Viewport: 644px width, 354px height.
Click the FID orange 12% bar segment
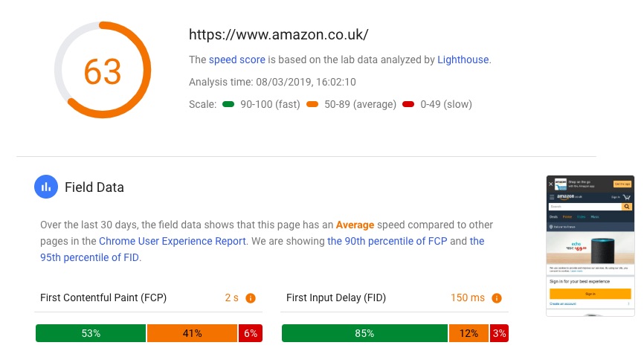click(x=468, y=333)
